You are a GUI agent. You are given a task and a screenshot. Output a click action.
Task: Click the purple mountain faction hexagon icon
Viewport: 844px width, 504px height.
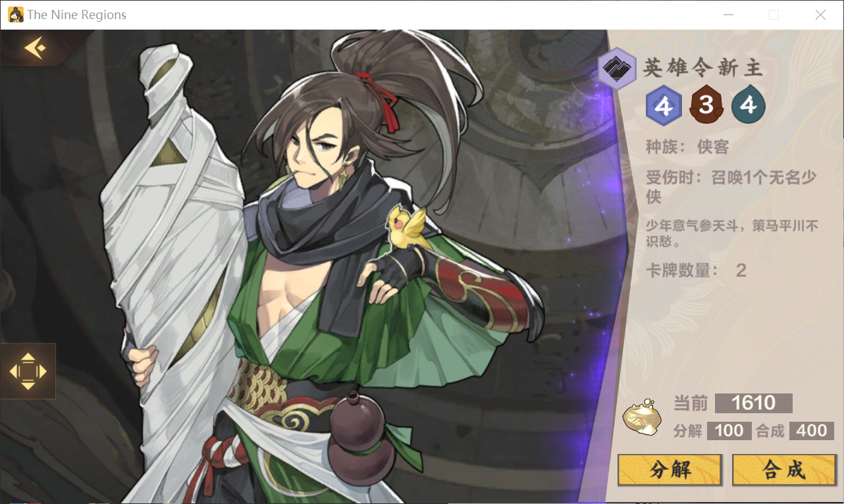(617, 68)
